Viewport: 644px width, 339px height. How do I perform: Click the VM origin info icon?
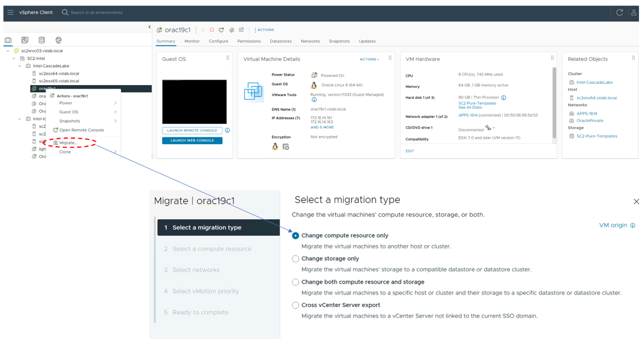(x=633, y=226)
